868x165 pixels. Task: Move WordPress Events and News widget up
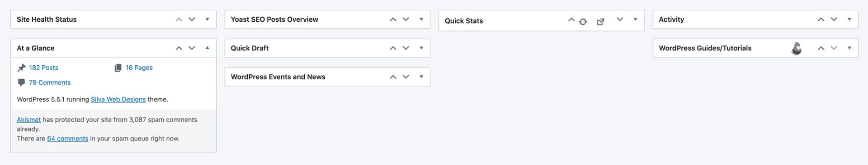[x=393, y=77]
